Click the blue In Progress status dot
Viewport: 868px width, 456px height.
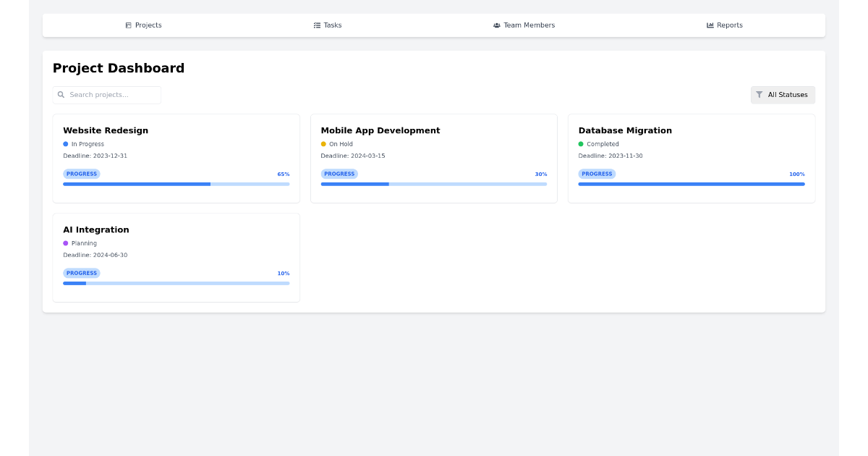pos(65,144)
